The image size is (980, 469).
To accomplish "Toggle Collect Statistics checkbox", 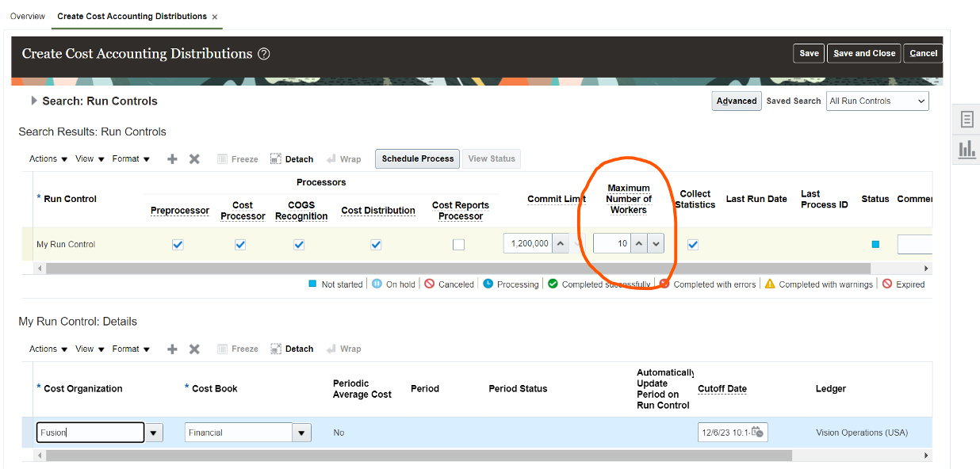I will (693, 245).
